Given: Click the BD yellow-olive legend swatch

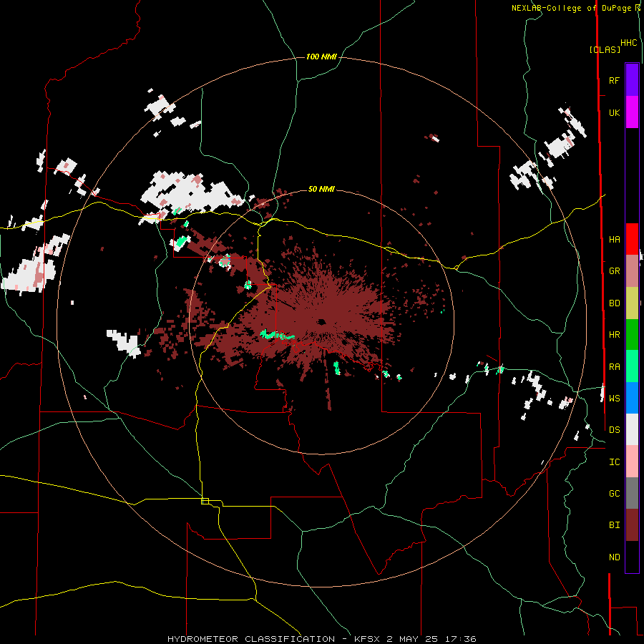Looking at the screenshot, I should pos(632,303).
